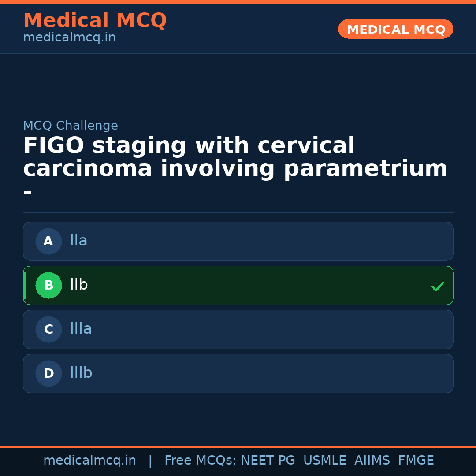Click the circular A badge on option IIa

coord(48,241)
